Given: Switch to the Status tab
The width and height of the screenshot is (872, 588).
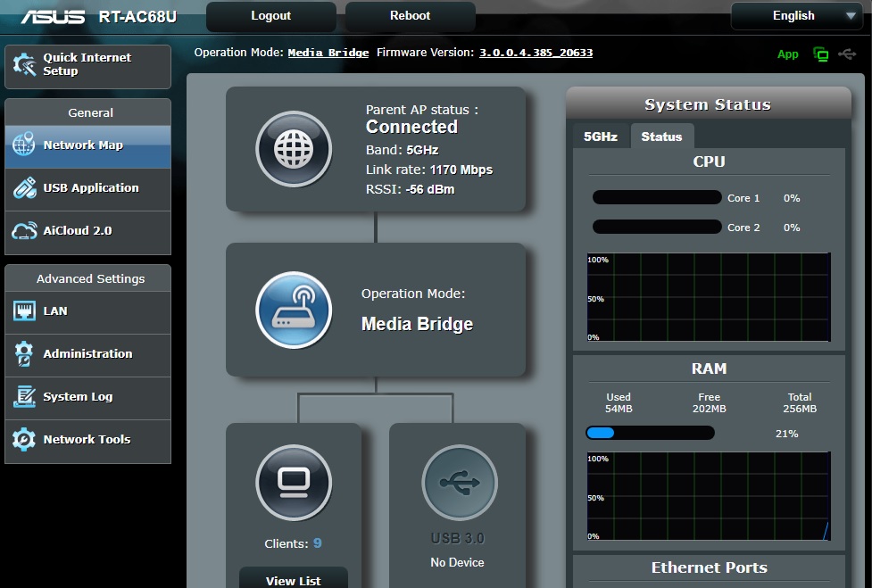Looking at the screenshot, I should click(661, 137).
